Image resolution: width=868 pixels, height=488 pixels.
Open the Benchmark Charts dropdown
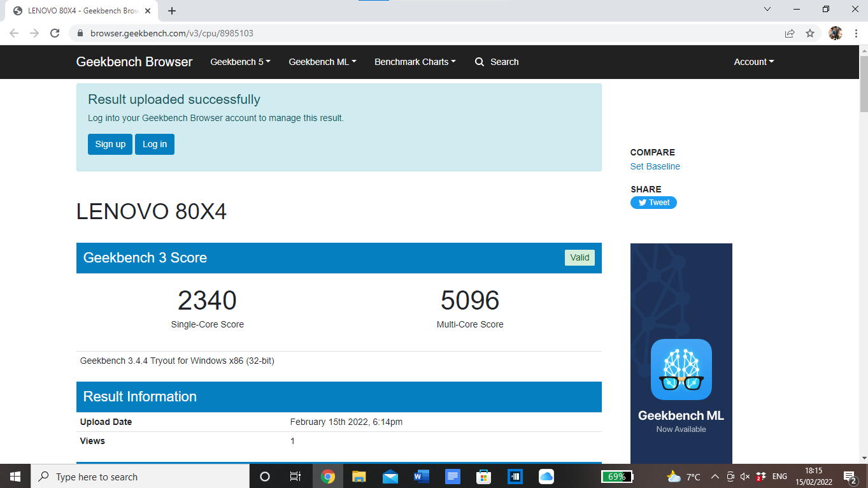click(415, 62)
